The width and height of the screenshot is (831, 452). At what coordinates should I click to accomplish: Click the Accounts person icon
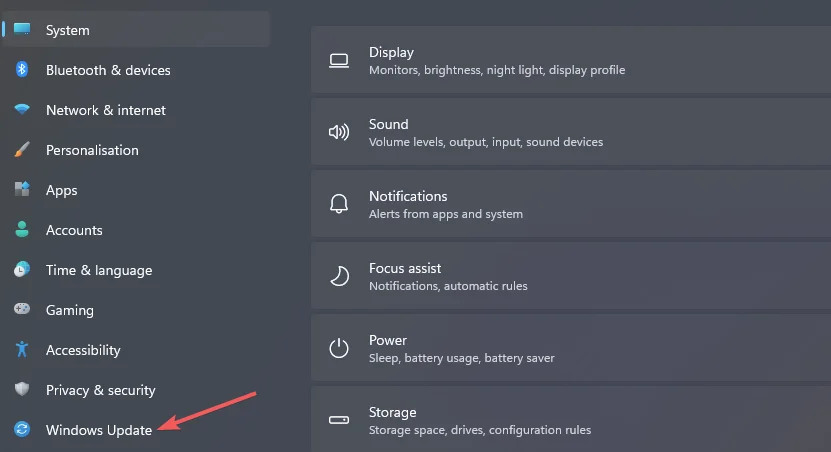22,229
